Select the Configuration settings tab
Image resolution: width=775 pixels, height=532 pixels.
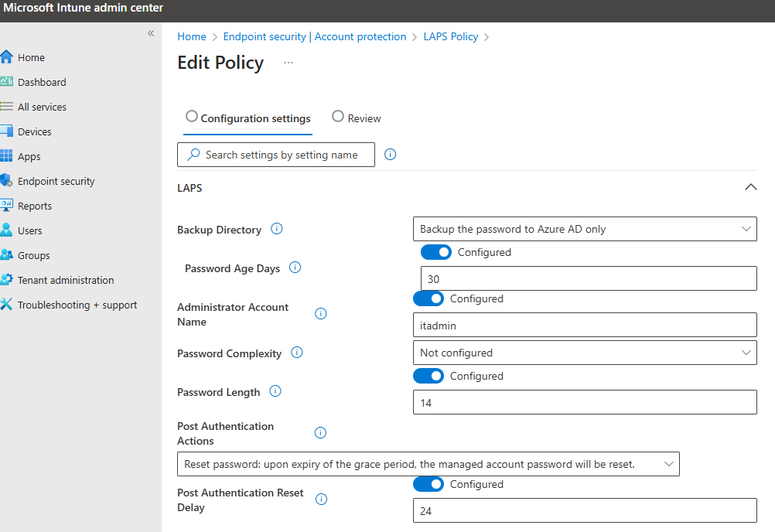pos(248,118)
